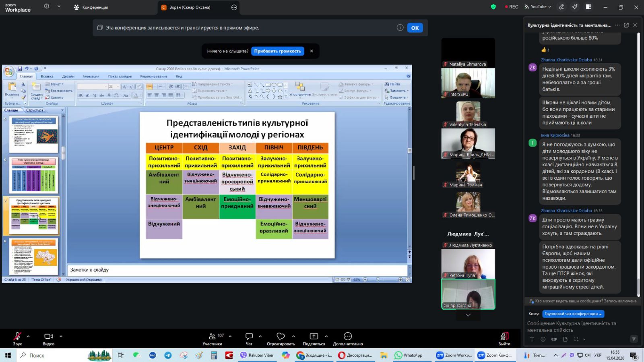
Task: Toggle the side panel layout icon
Action: coord(588,7)
